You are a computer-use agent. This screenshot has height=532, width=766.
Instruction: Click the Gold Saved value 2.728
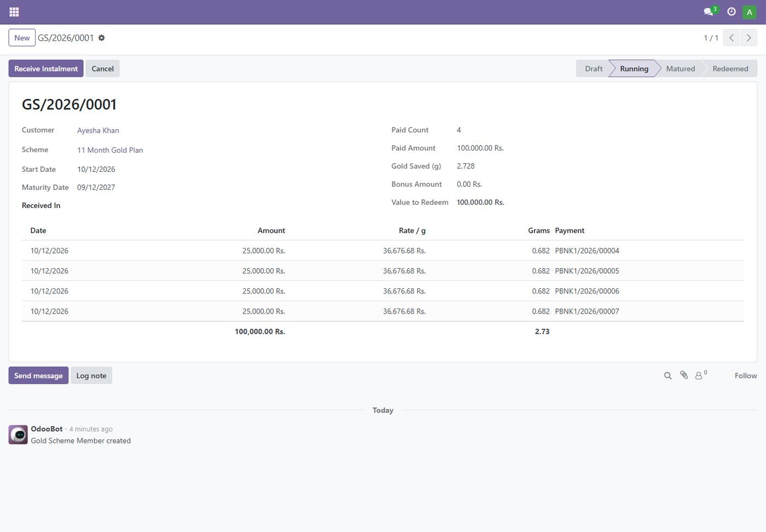[466, 166]
